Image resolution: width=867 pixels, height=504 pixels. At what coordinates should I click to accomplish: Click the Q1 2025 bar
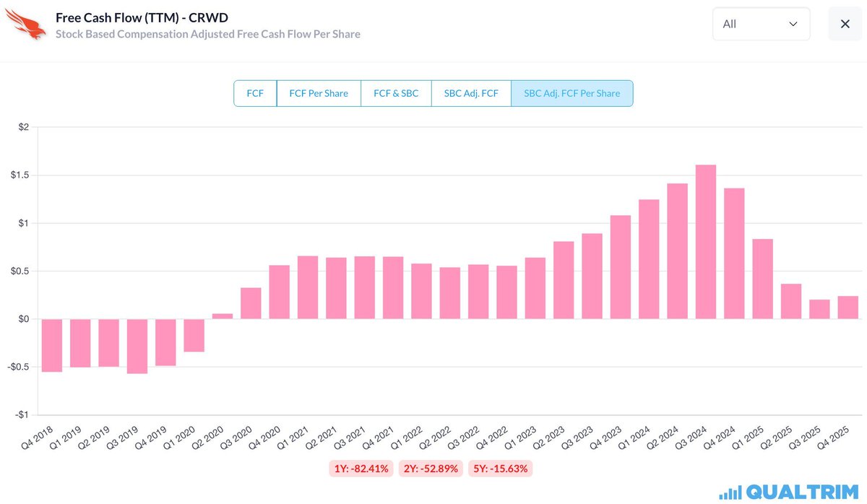click(762, 279)
